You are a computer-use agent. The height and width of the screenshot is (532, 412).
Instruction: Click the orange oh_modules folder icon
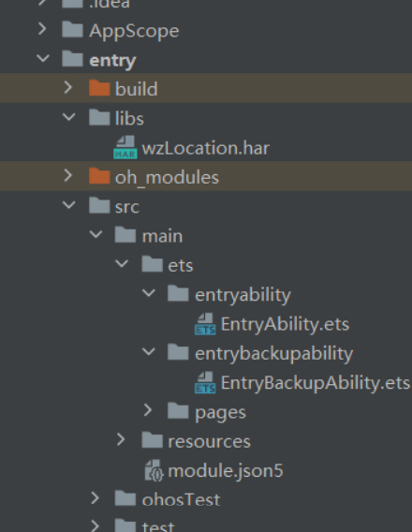coord(99,176)
